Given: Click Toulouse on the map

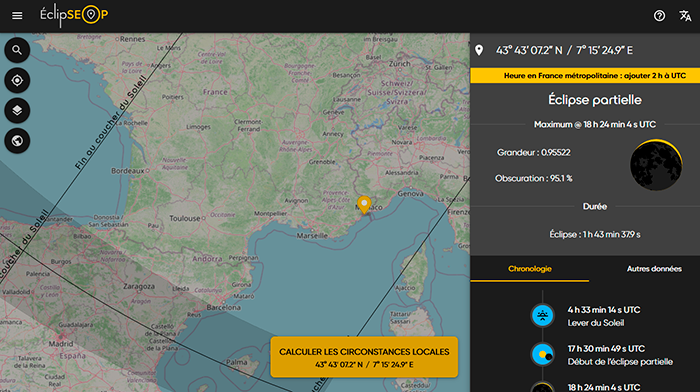Looking at the screenshot, I should coord(184,218).
